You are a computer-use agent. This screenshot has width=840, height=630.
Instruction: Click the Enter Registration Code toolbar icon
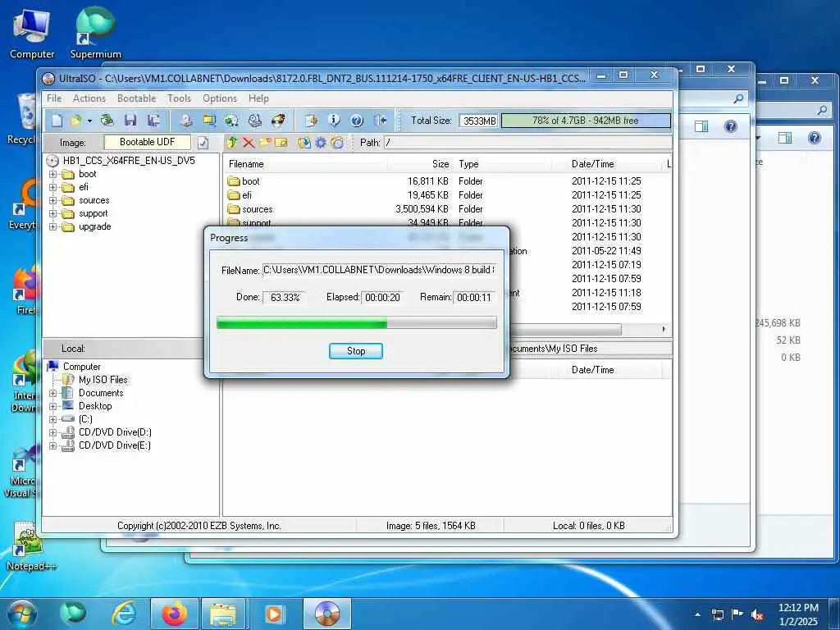tap(311, 121)
